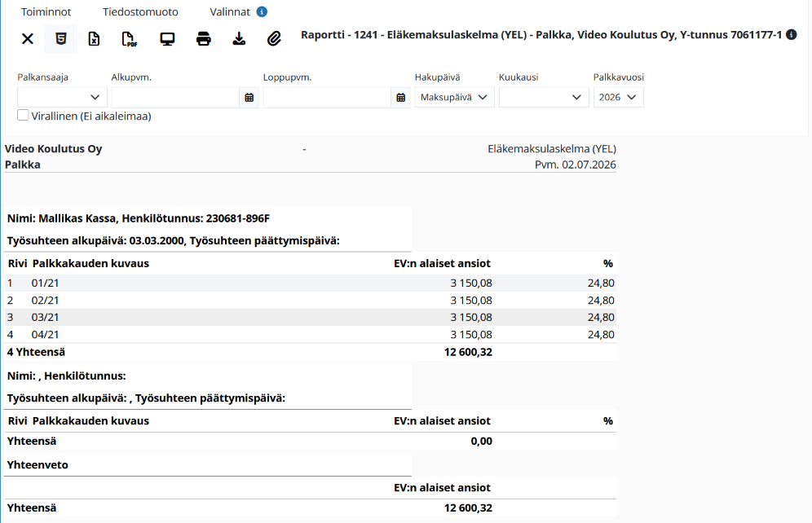The width and height of the screenshot is (812, 523).
Task: Change the Palkkavuosi 2026 dropdown
Action: [618, 97]
